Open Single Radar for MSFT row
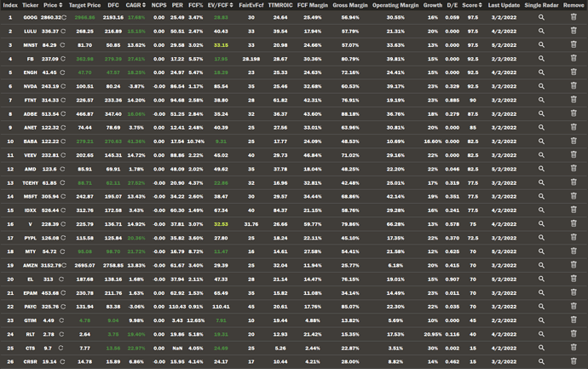 [541, 197]
